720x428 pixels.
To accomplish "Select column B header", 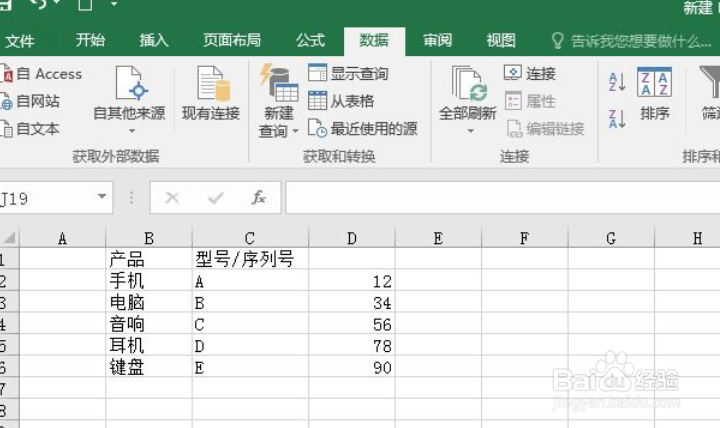I will tap(149, 238).
